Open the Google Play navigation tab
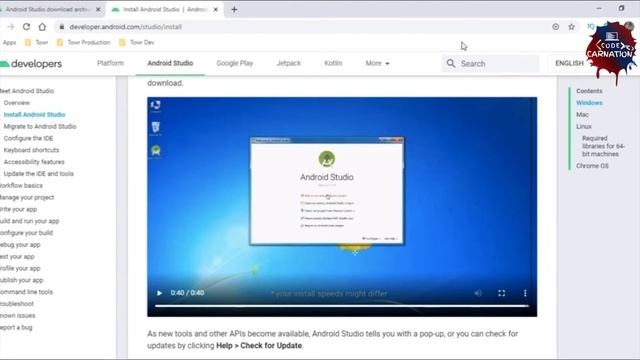Image resolution: width=640 pixels, height=360 pixels. (x=235, y=63)
